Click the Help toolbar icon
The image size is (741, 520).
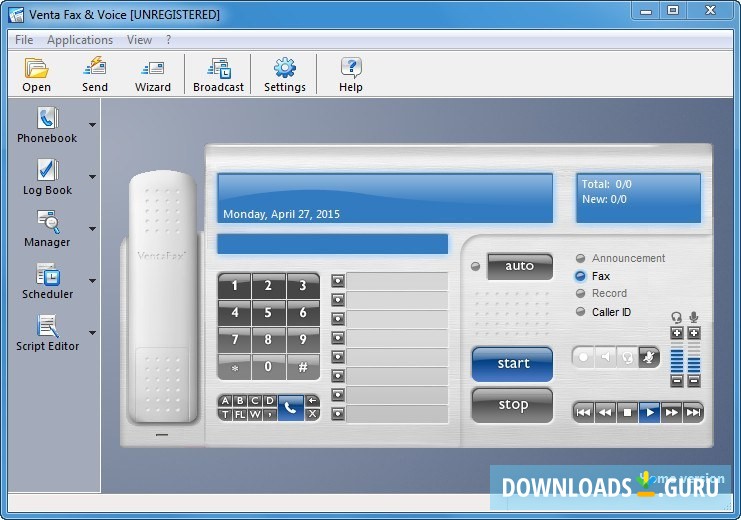coord(351,75)
